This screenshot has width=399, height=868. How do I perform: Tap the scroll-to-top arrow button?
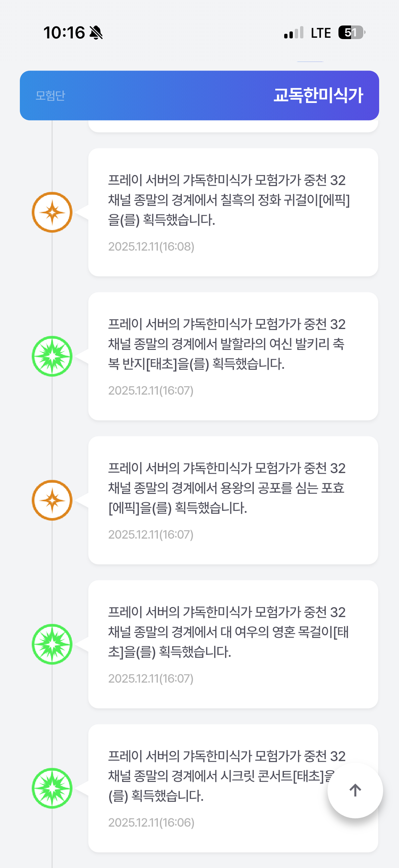click(355, 790)
